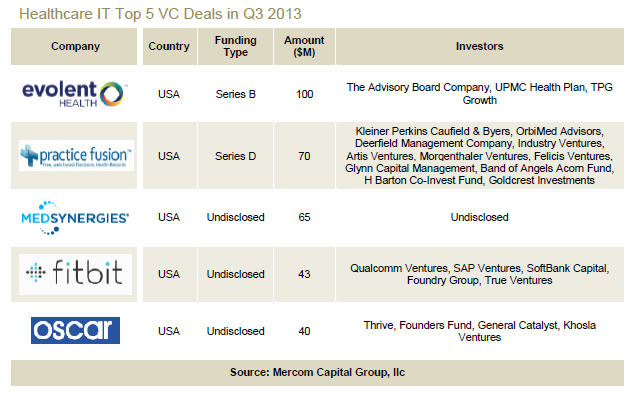Image resolution: width=635 pixels, height=393 pixels.
Task: Click Oscar's investors text
Action: point(479,331)
